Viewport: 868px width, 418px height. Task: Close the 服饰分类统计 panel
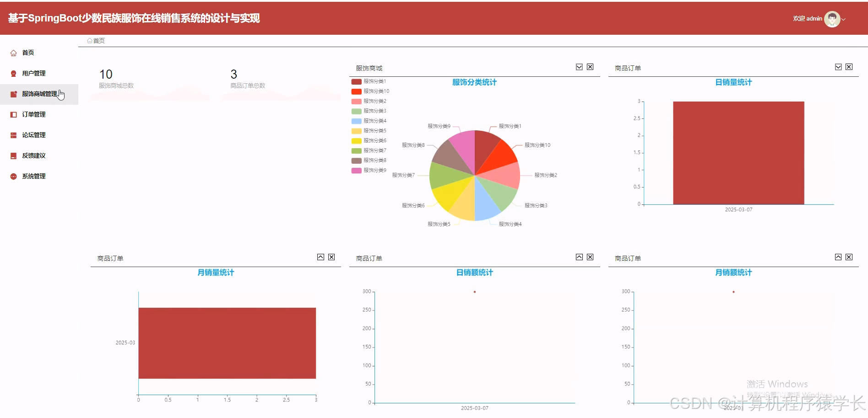[590, 67]
